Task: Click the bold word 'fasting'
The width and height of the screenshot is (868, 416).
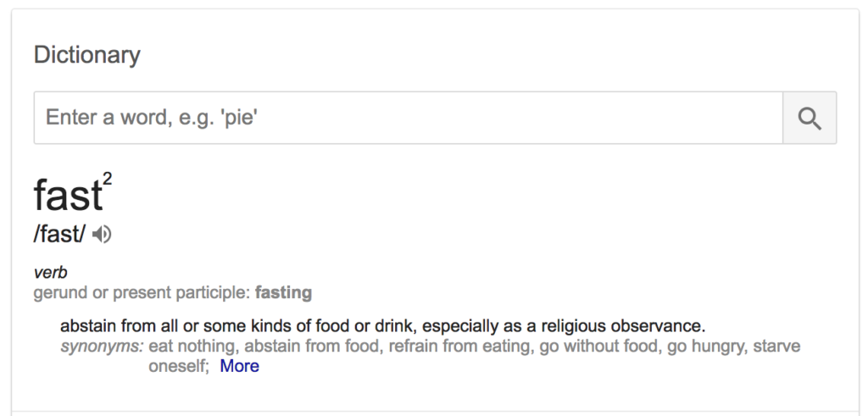Action: point(283,292)
